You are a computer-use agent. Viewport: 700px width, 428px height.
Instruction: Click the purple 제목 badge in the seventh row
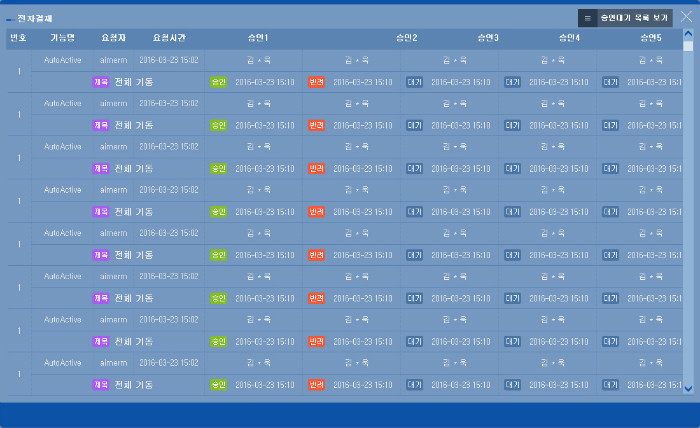[x=100, y=342]
